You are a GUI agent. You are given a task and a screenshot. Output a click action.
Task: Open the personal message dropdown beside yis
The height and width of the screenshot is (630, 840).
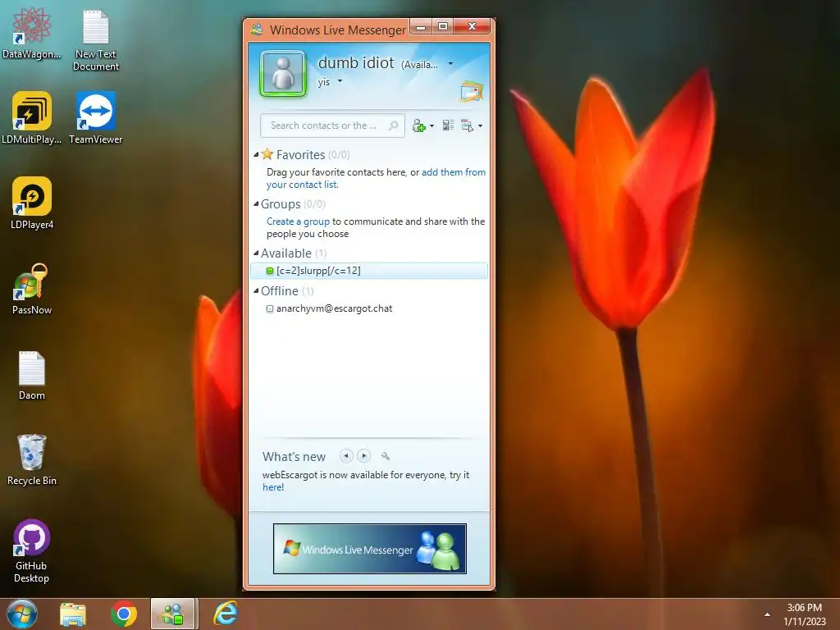tap(340, 81)
